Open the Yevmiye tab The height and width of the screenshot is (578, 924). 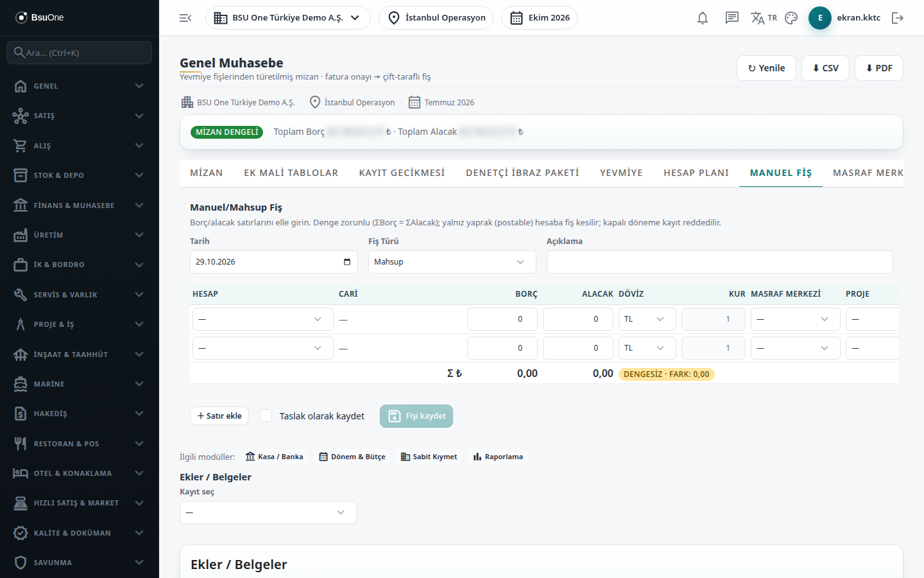click(x=621, y=173)
